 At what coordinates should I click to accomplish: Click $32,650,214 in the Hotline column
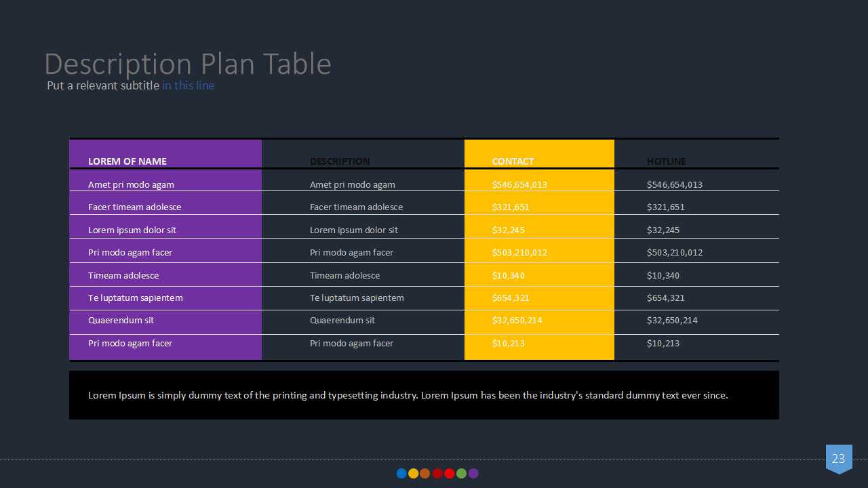672,321
